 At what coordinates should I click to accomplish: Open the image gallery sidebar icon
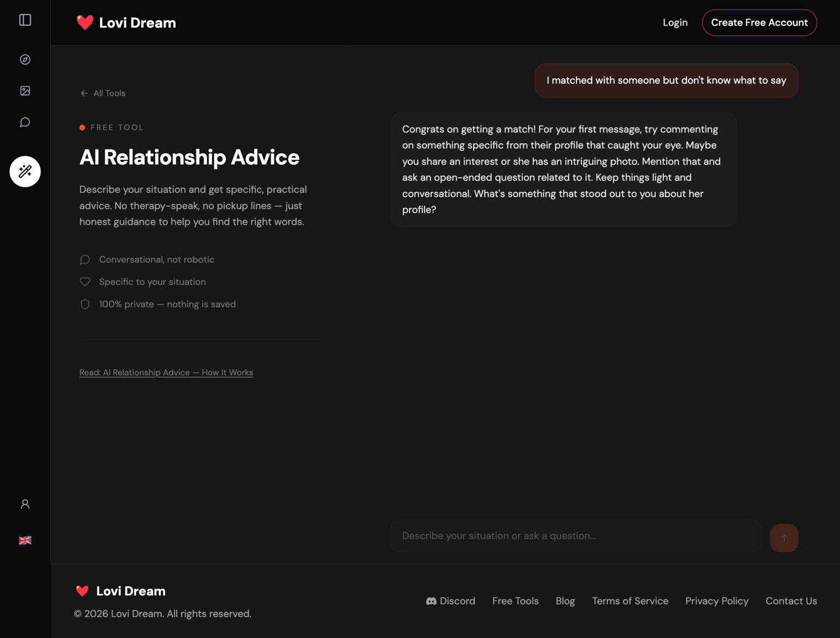(x=25, y=91)
